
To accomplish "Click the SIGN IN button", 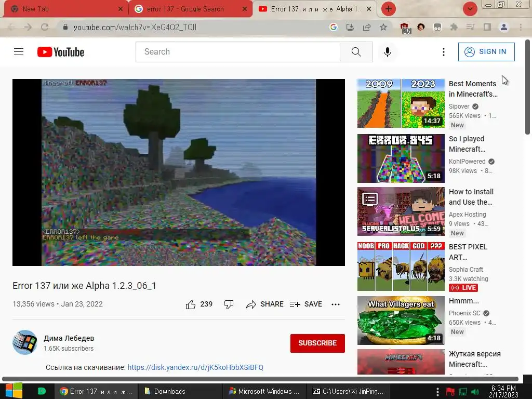I will [x=486, y=52].
